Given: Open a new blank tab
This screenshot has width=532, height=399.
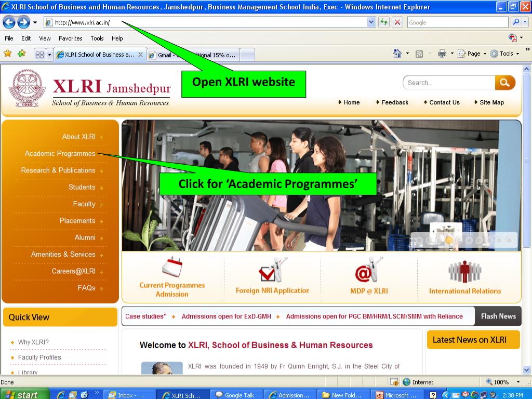Looking at the screenshot, I should (247, 55).
